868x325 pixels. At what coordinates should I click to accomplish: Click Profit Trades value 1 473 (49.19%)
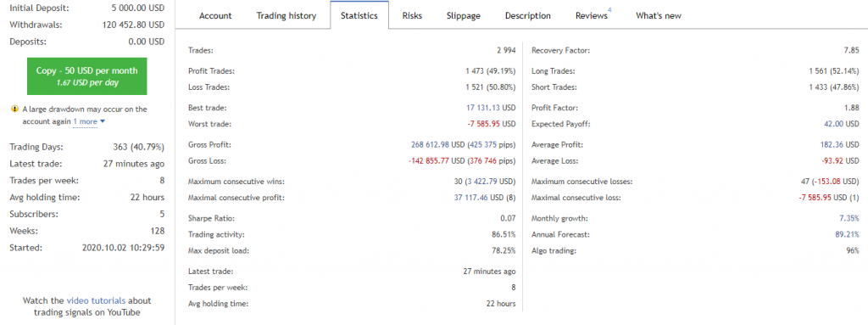click(491, 71)
